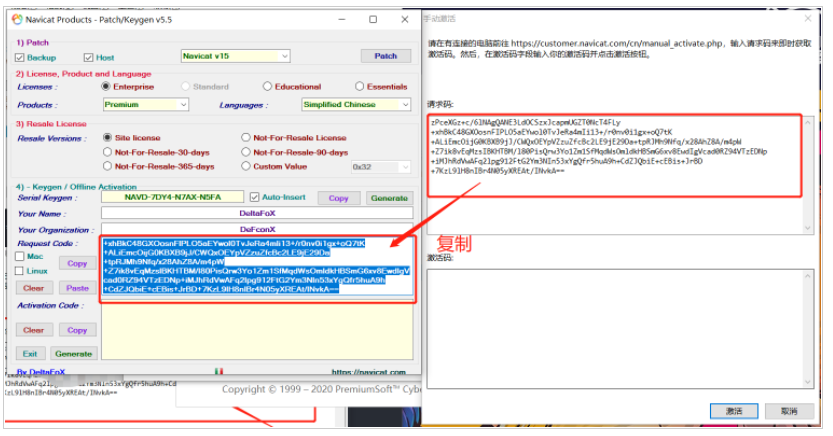Click the 'Resale Versions :' label

(x=52, y=139)
